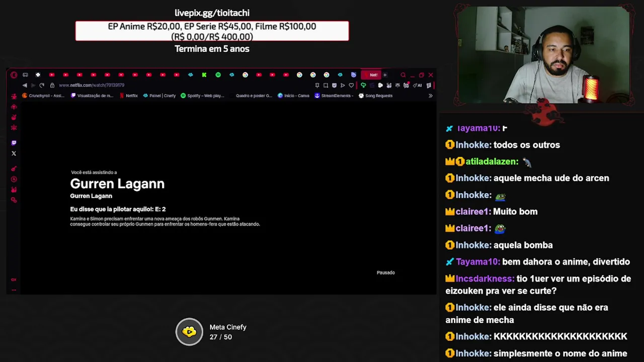Click Inhokke message 'KKKKKKKKKKKKKKKKKKKKK'
This screenshot has width=644, height=362.
(x=560, y=336)
